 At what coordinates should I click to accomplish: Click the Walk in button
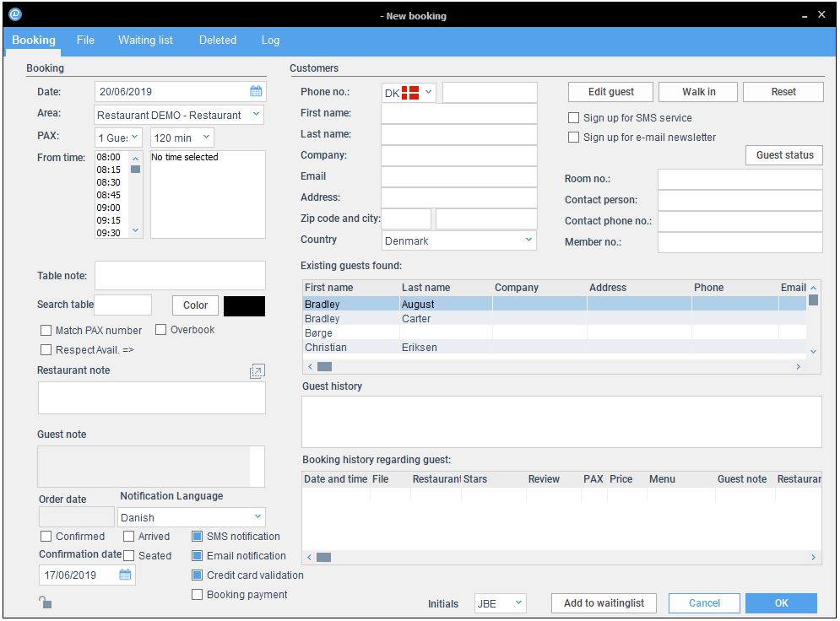tap(698, 91)
